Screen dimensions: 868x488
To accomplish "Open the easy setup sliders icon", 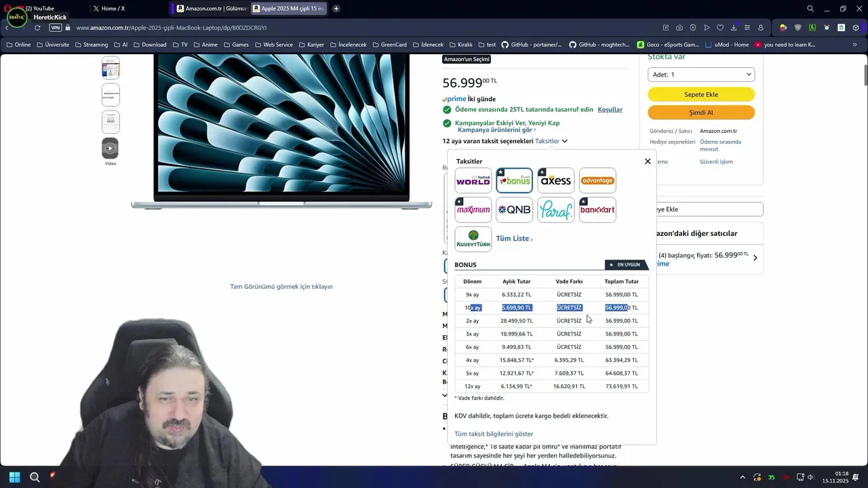I will [747, 28].
